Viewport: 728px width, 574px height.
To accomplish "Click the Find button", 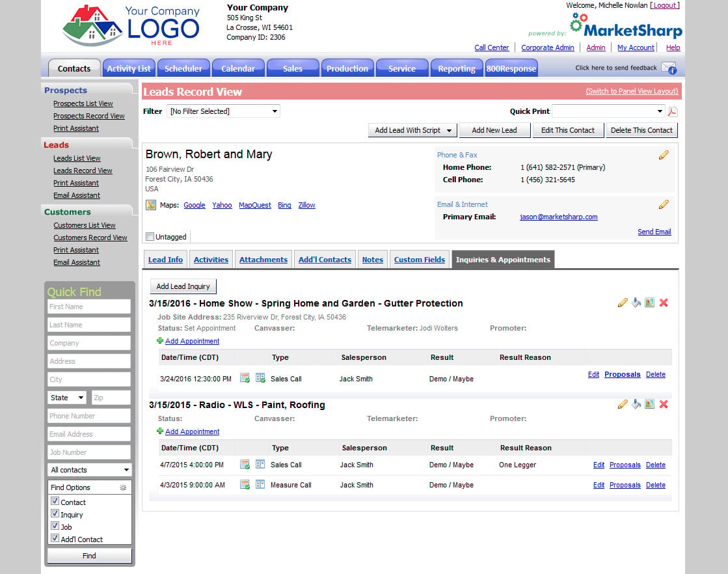I will click(89, 556).
